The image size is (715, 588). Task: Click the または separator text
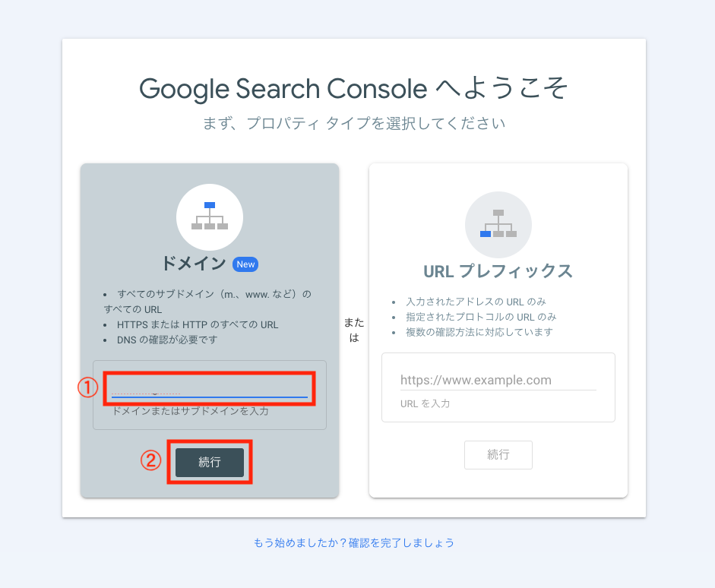(354, 330)
